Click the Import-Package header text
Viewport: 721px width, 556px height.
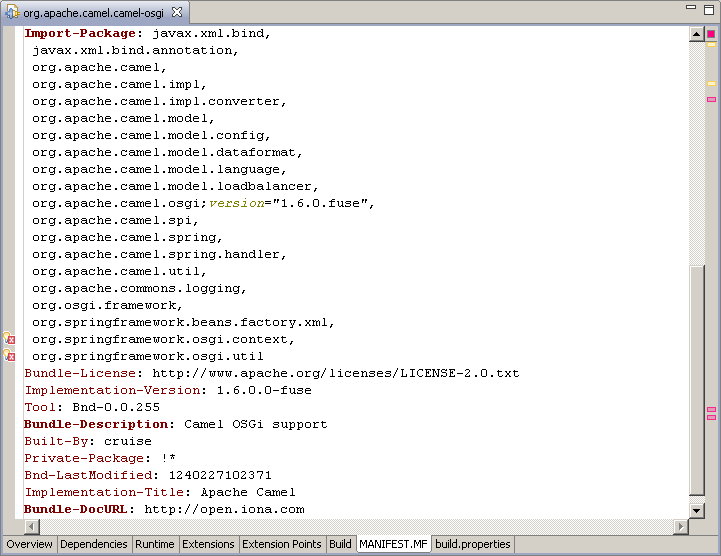coord(80,34)
